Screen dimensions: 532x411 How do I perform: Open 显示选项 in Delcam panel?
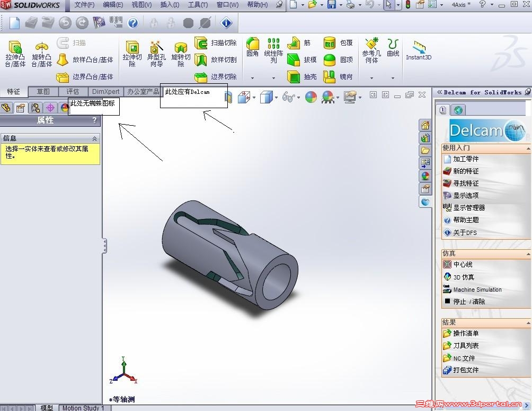pos(462,196)
